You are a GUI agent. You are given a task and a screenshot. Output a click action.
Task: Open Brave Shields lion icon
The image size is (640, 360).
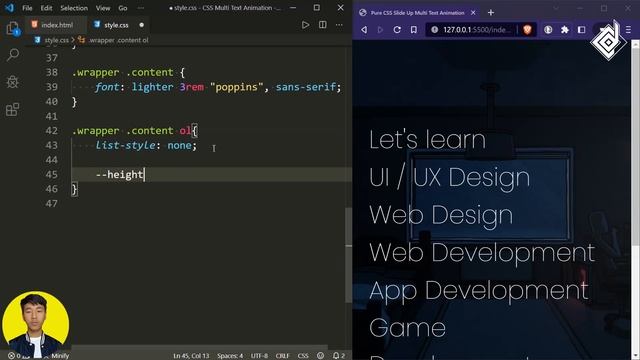[527, 29]
